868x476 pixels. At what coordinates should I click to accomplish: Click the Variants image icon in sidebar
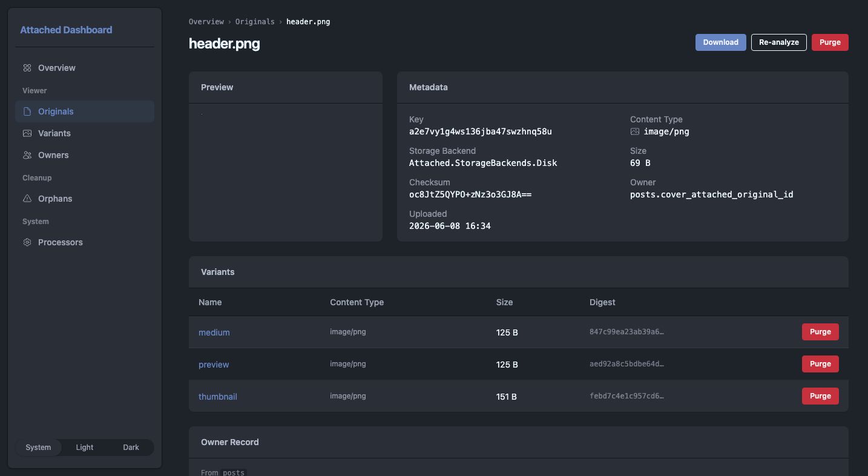(x=27, y=133)
